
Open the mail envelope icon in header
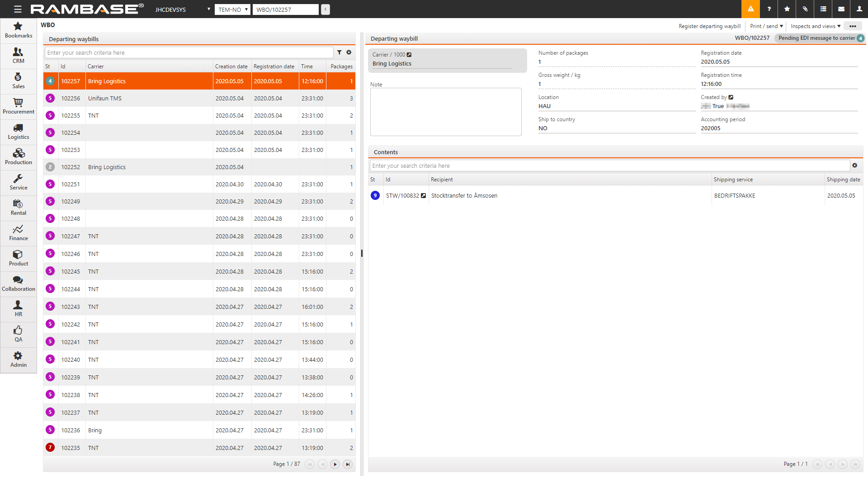point(841,9)
